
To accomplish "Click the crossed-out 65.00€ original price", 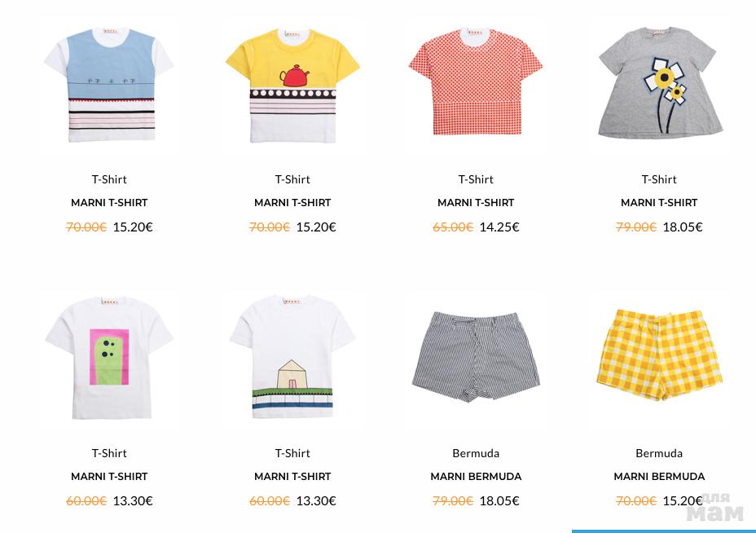I will [x=453, y=227].
